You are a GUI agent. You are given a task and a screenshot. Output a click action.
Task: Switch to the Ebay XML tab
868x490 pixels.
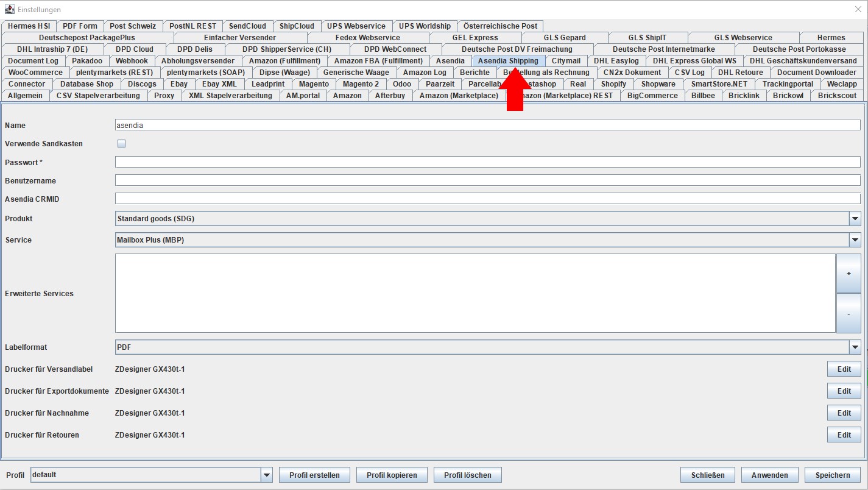point(219,84)
